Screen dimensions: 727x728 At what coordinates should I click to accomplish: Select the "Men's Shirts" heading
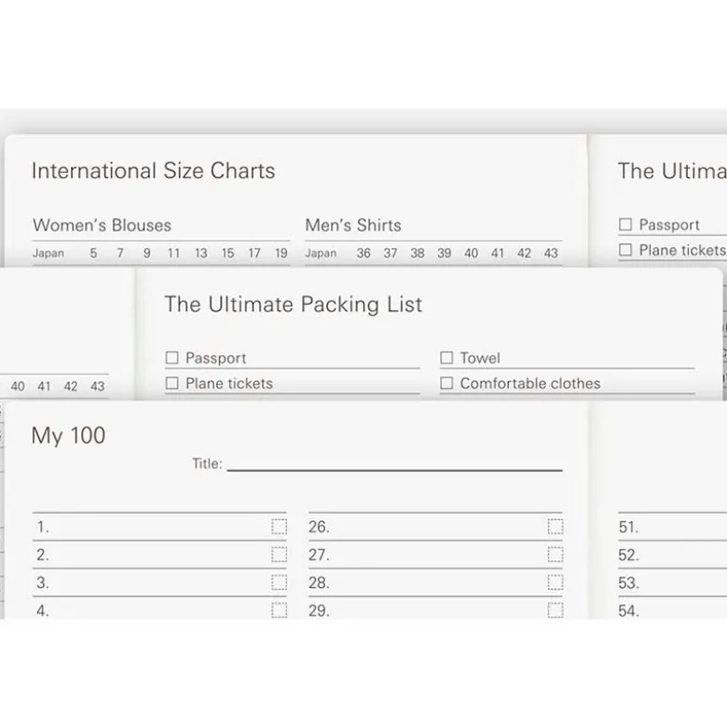[353, 226]
